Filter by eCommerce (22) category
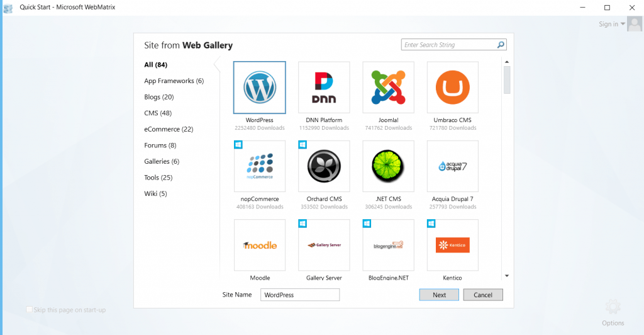Viewport: 644px width, 335px height. (x=169, y=129)
